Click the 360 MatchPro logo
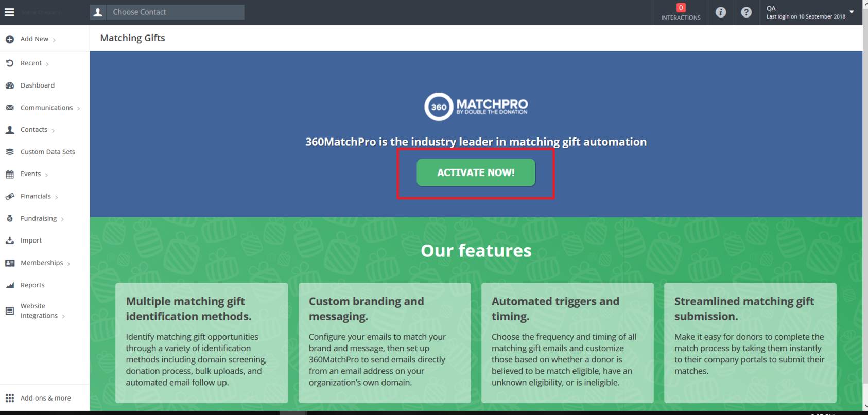 pyautogui.click(x=476, y=107)
